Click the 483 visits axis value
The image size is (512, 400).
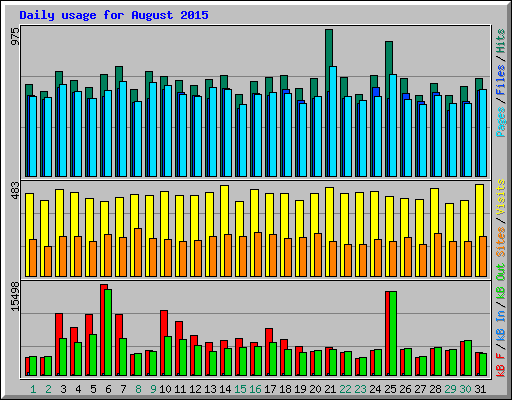pyautogui.click(x=15, y=191)
